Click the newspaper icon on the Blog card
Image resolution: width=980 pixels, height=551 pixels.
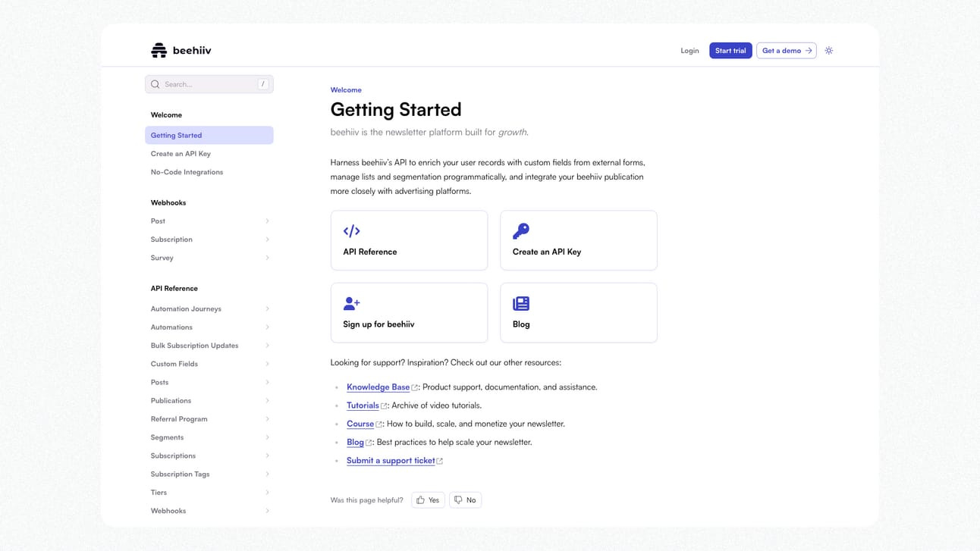click(x=521, y=303)
